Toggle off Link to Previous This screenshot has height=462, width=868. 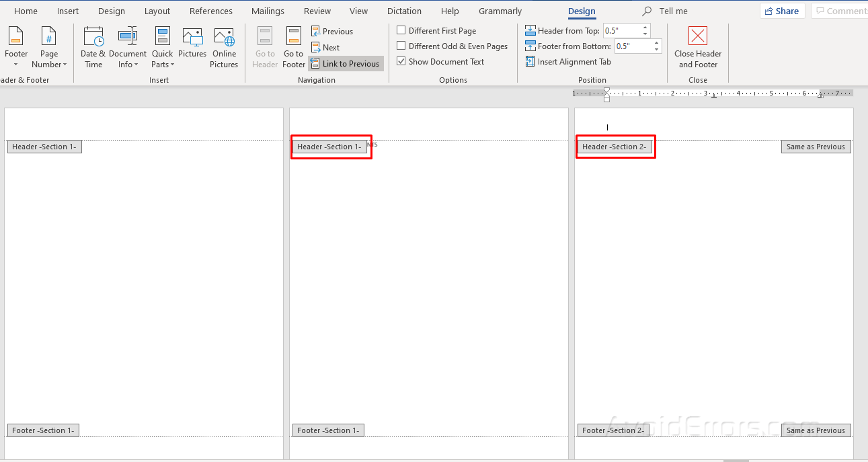[345, 63]
